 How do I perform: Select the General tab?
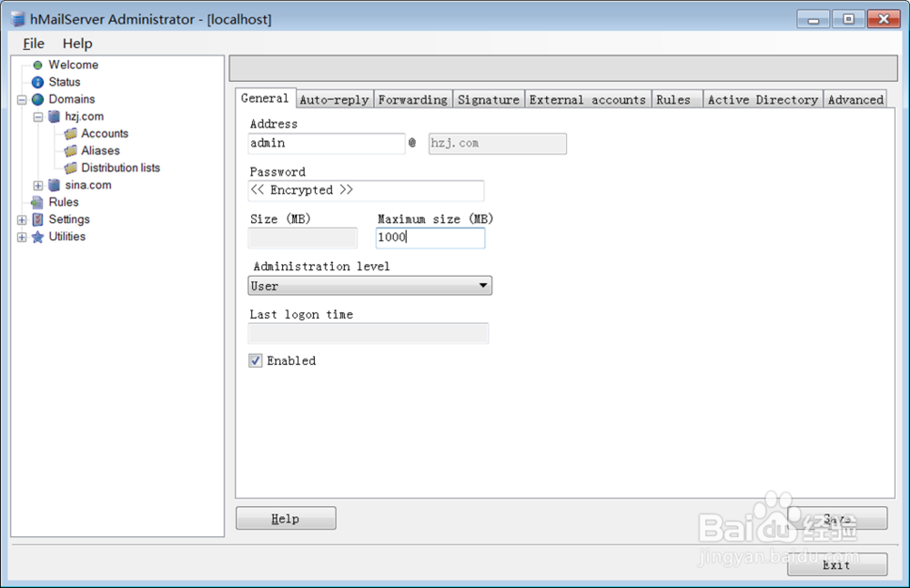pyautogui.click(x=265, y=98)
